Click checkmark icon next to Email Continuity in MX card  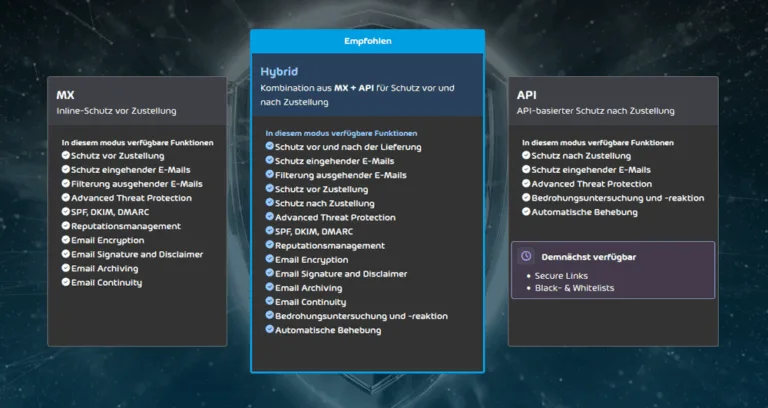pos(66,282)
